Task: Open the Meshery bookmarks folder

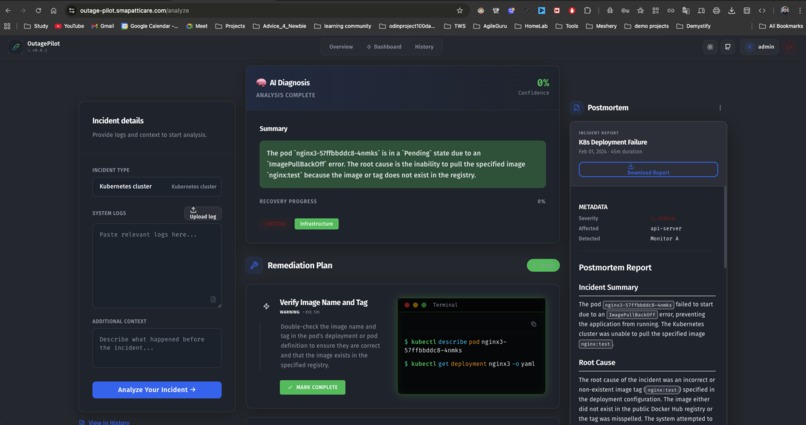Action: point(601,26)
